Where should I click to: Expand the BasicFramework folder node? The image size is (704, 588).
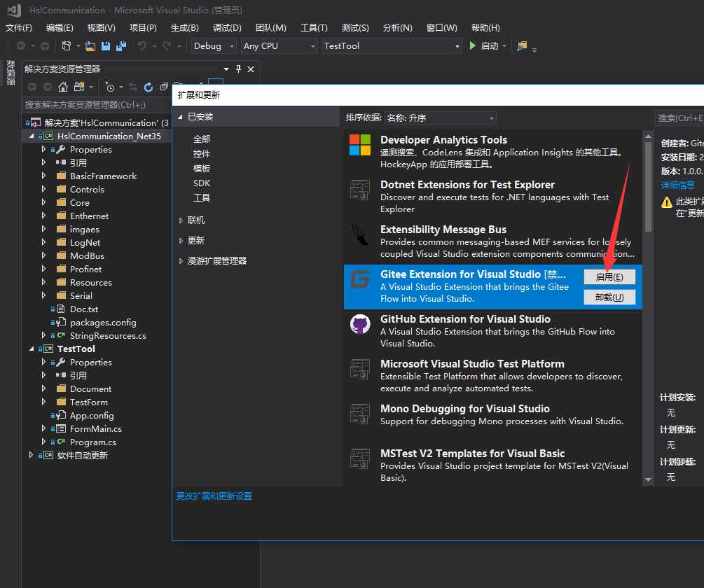coord(44,176)
